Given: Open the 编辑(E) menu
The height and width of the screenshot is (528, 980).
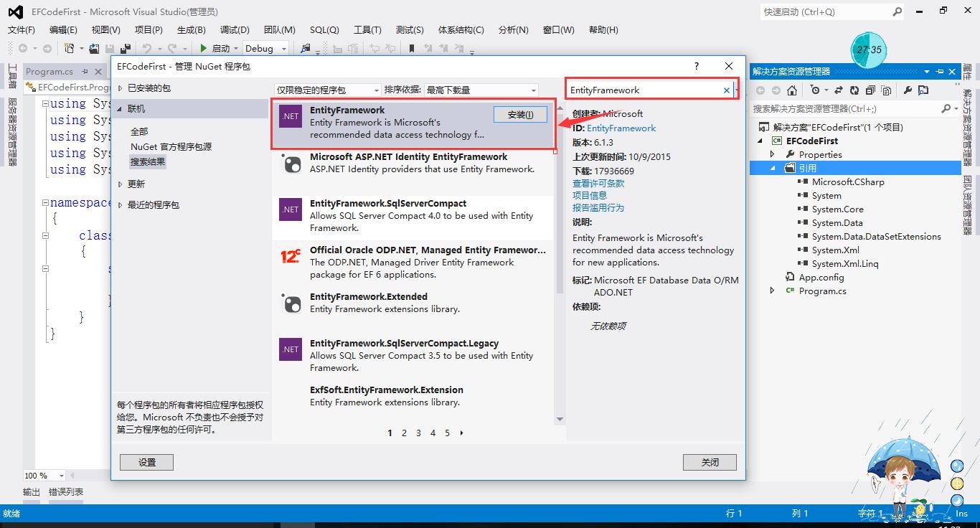Looking at the screenshot, I should coord(63,29).
